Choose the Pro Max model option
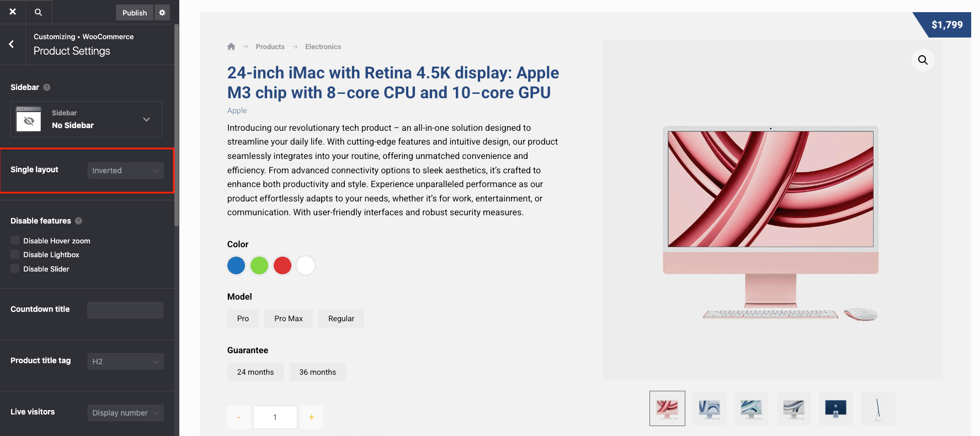Image resolution: width=980 pixels, height=436 pixels. 288,318
